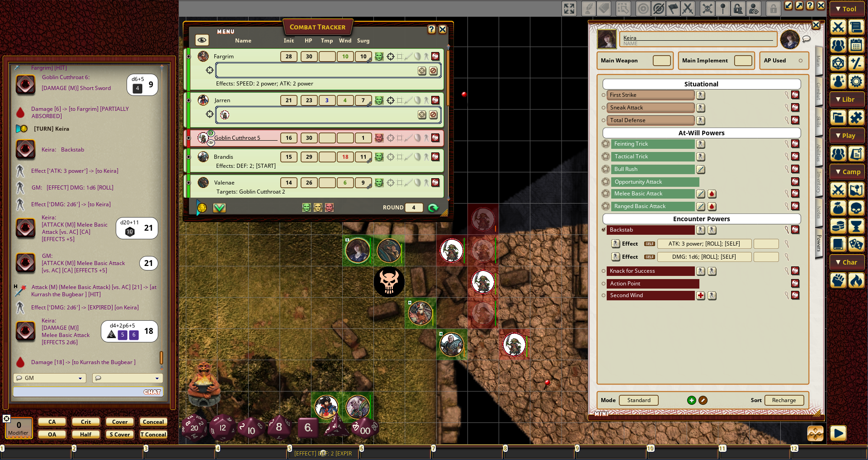Pick up the d12 die
The image size is (868, 460).
222,427
